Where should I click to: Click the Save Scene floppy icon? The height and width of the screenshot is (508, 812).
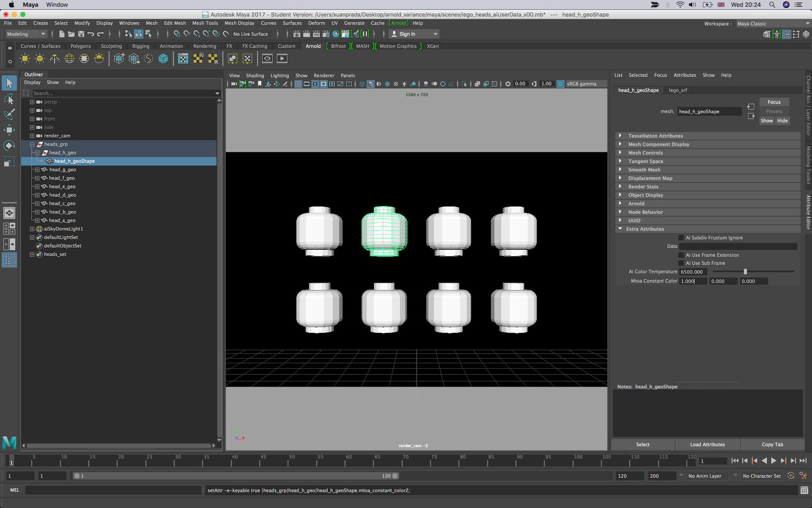point(81,34)
